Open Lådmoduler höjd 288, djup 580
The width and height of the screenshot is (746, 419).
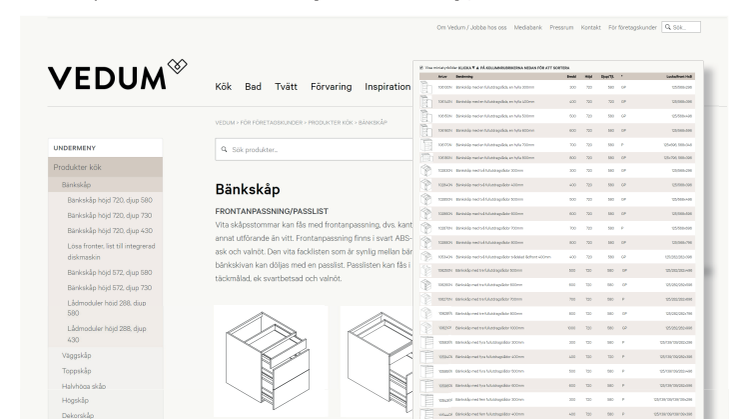tap(107, 308)
